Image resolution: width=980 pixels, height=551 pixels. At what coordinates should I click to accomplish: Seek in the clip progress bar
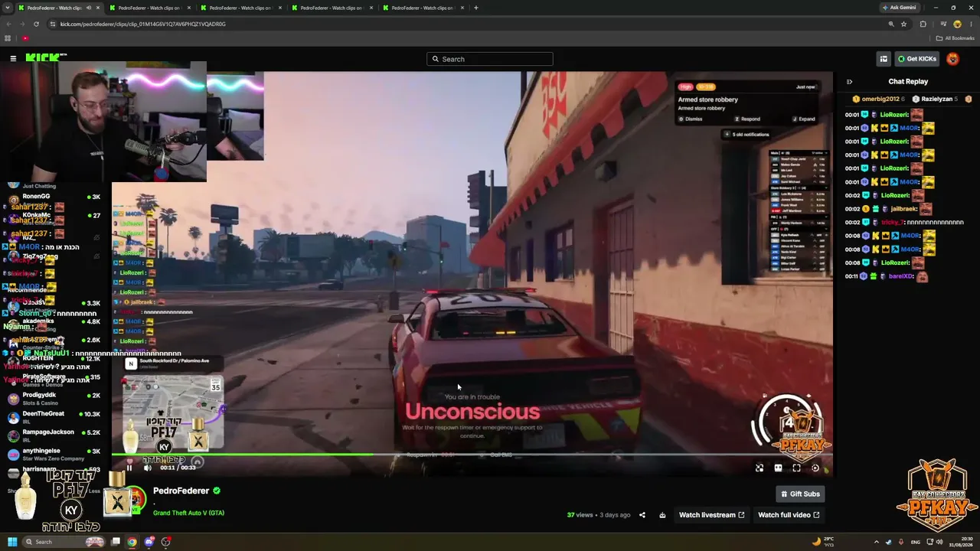(471, 455)
